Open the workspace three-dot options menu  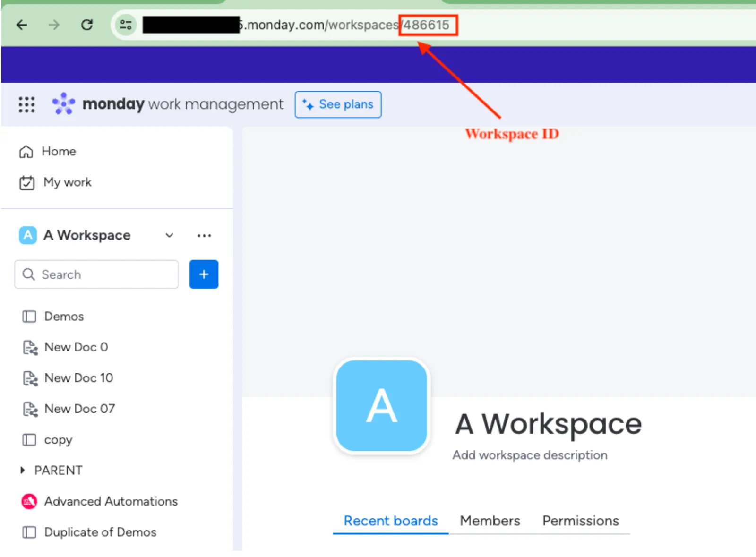[x=204, y=235]
